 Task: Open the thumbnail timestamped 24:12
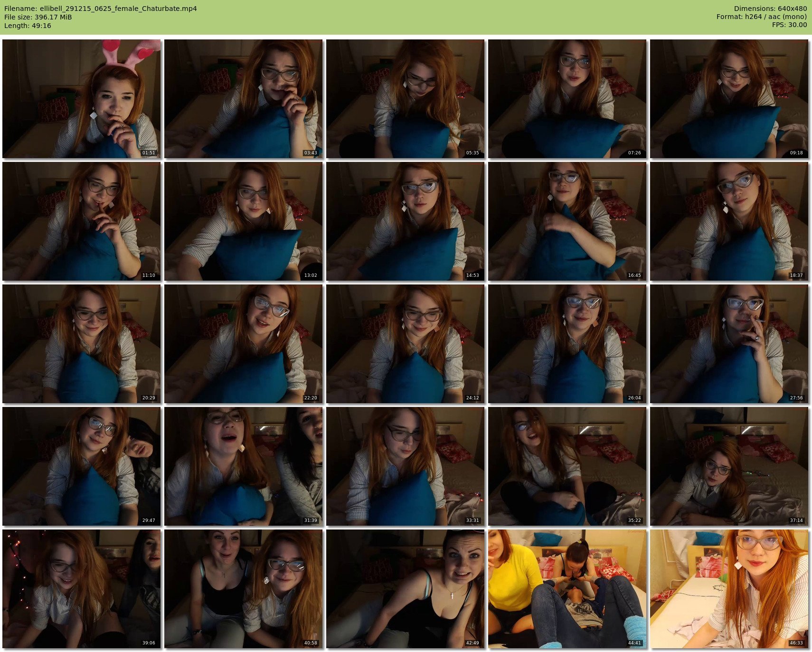(x=406, y=344)
